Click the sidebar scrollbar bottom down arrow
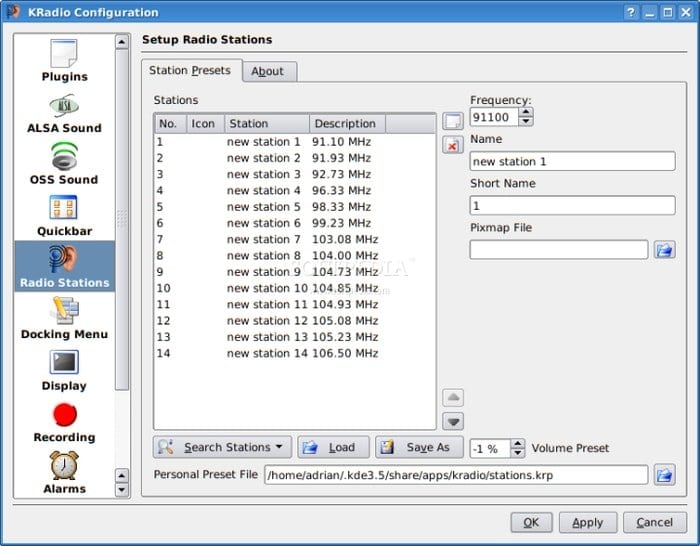 (x=122, y=490)
